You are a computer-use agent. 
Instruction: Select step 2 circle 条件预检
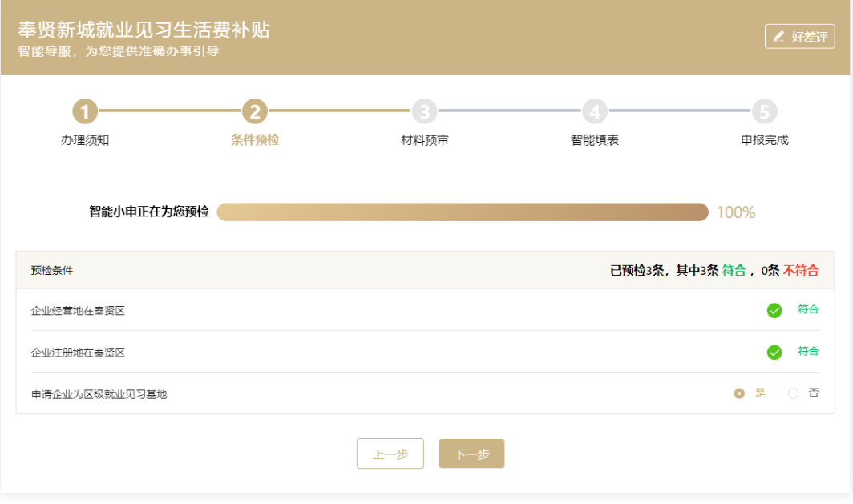(255, 111)
